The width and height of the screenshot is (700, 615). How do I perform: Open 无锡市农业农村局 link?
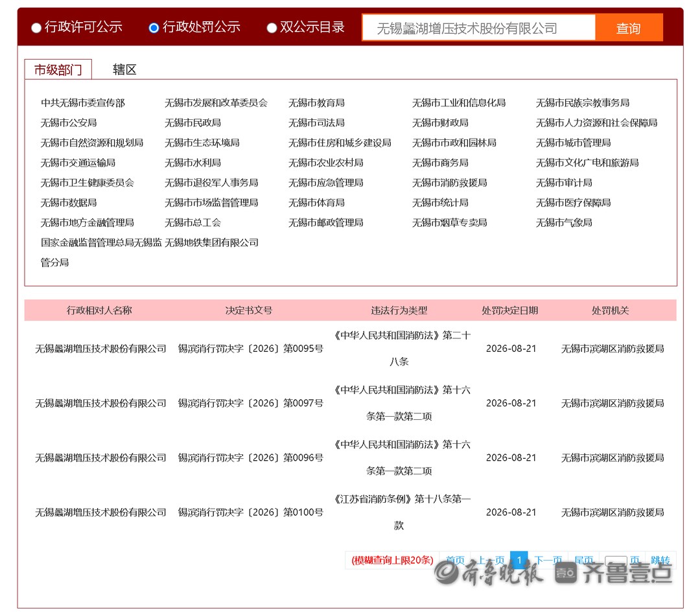pos(326,163)
